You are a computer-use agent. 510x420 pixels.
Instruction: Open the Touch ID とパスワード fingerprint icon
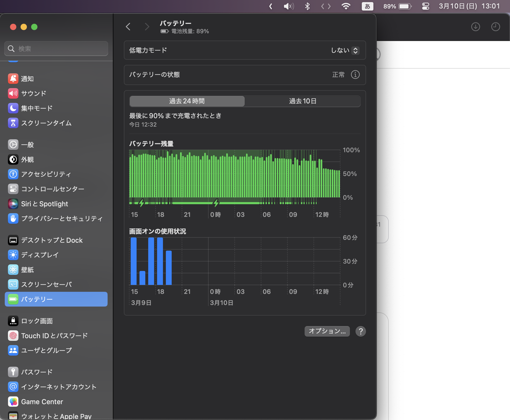click(x=13, y=336)
